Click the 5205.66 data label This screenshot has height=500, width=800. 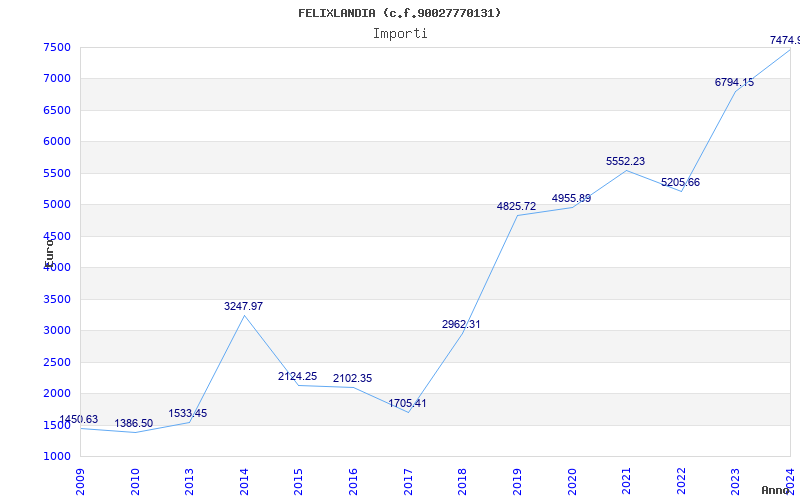click(x=681, y=182)
